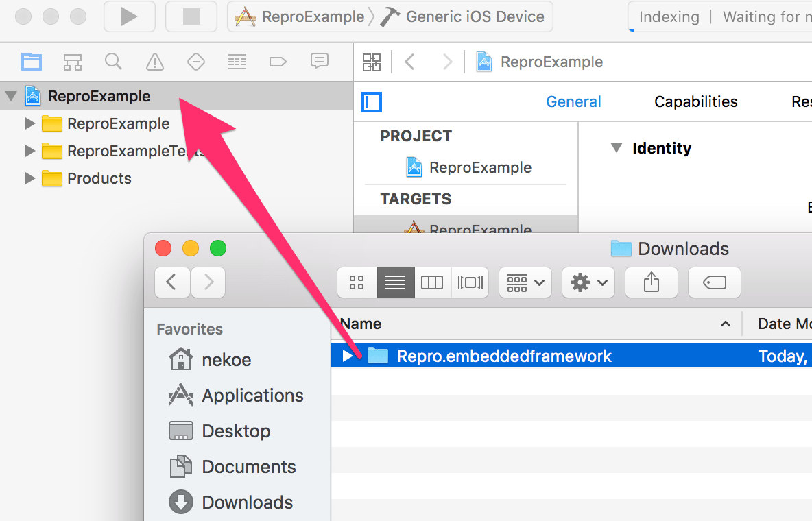Image resolution: width=812 pixels, height=521 pixels.
Task: Switch Finder to list view
Action: click(395, 282)
